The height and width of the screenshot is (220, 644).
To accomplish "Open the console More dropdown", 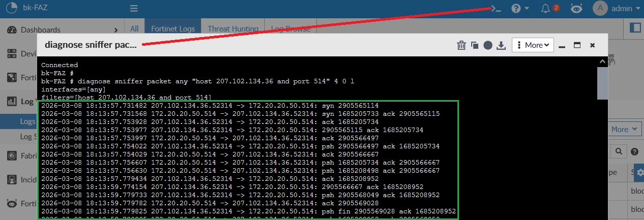I will [x=533, y=45].
